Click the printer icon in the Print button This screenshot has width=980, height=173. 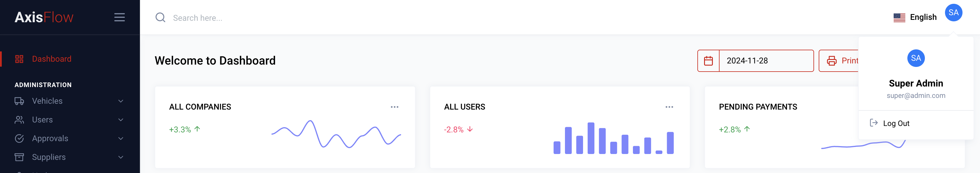coord(832,60)
